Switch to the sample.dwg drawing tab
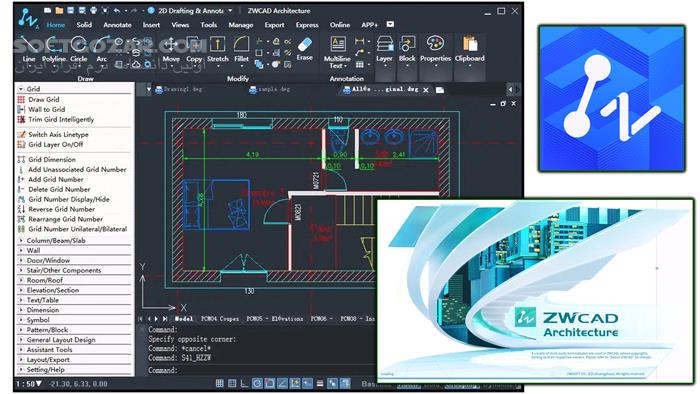700x394 pixels. coord(270,90)
